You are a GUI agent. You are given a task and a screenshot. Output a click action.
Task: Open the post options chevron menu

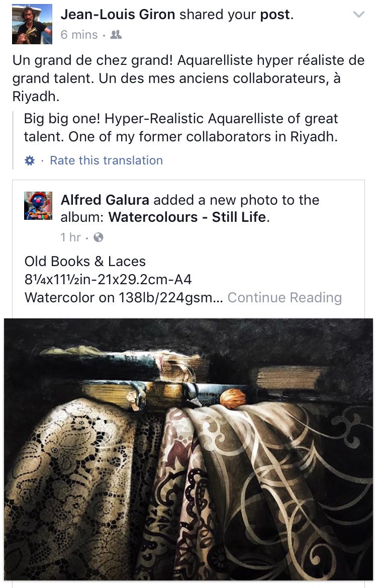tap(358, 15)
